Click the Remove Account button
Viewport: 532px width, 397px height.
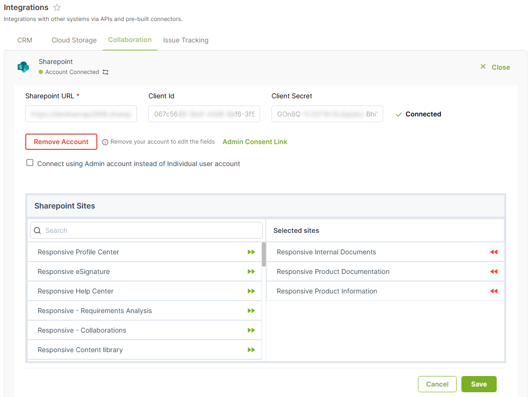[x=61, y=141]
